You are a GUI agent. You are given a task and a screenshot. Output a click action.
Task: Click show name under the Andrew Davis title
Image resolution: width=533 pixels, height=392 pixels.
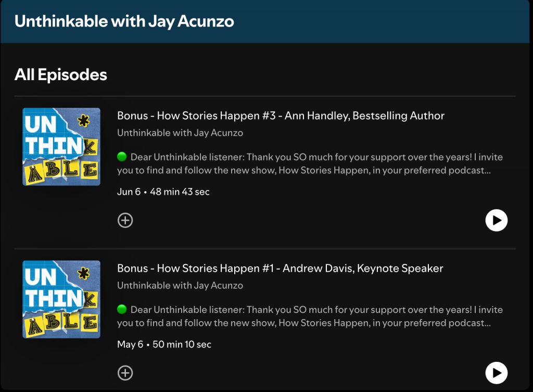point(180,285)
